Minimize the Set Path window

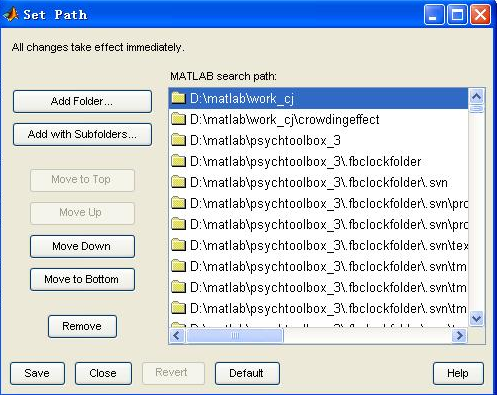434,15
